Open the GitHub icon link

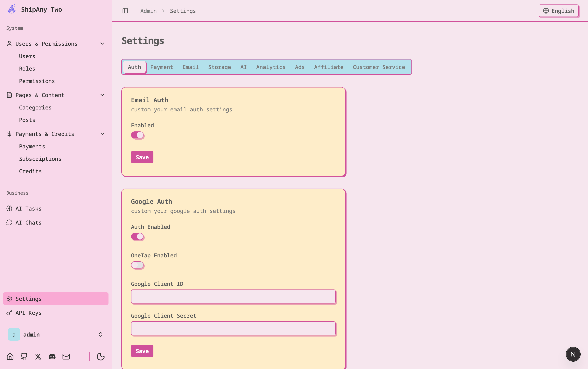(x=24, y=357)
